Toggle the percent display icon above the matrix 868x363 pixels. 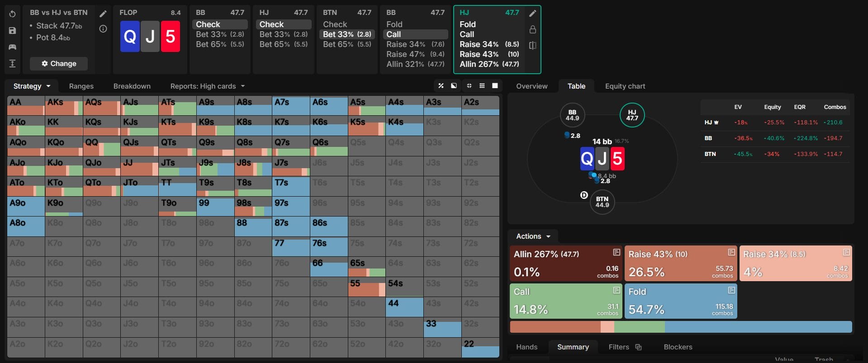441,86
